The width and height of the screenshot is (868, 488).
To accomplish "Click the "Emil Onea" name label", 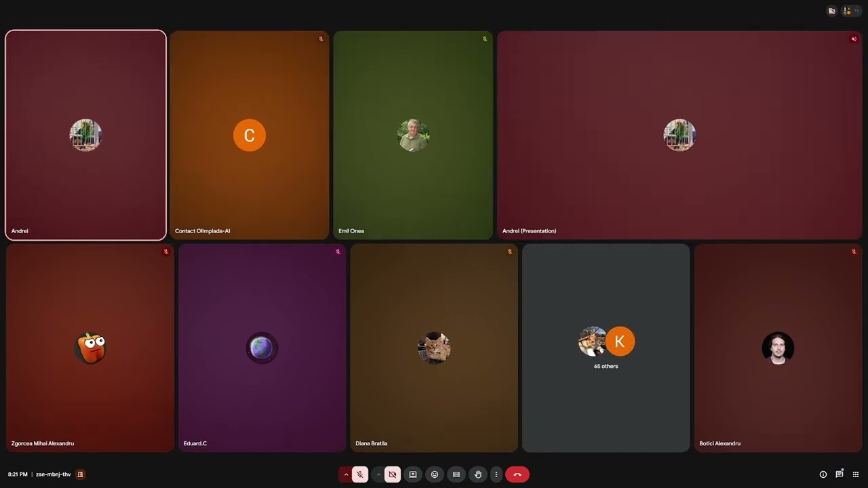I will (x=351, y=231).
